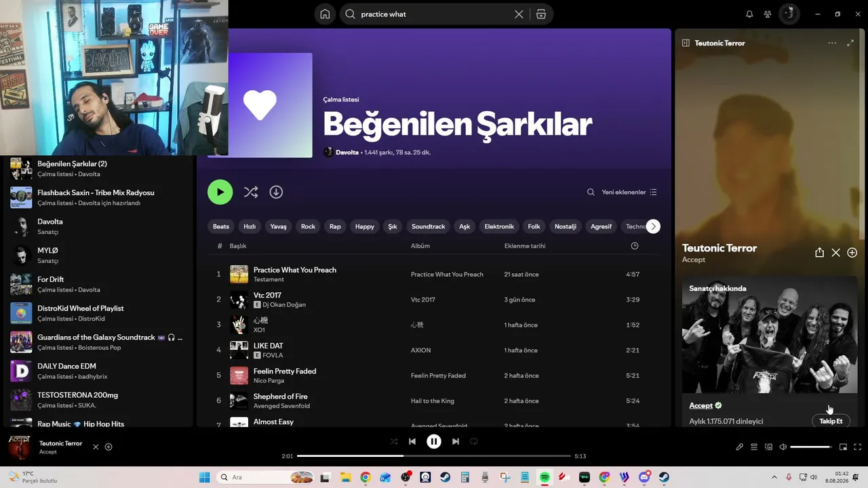This screenshot has height=488, width=868.
Task: Open File Explorer from the taskbar
Action: 346,477
